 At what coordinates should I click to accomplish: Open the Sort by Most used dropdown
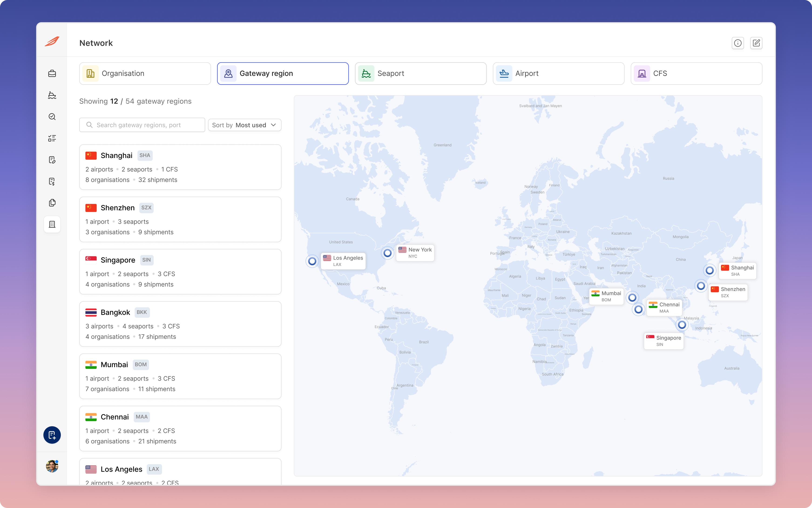(245, 125)
